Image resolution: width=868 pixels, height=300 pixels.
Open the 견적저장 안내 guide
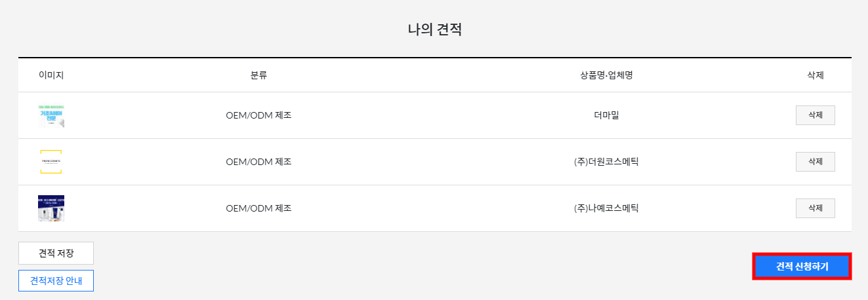(x=56, y=280)
